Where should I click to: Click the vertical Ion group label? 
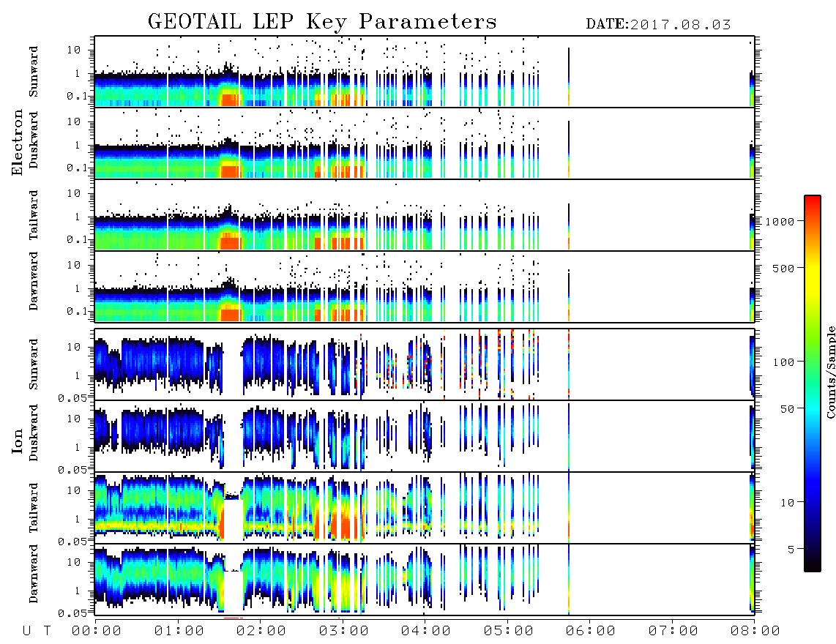coord(17,441)
